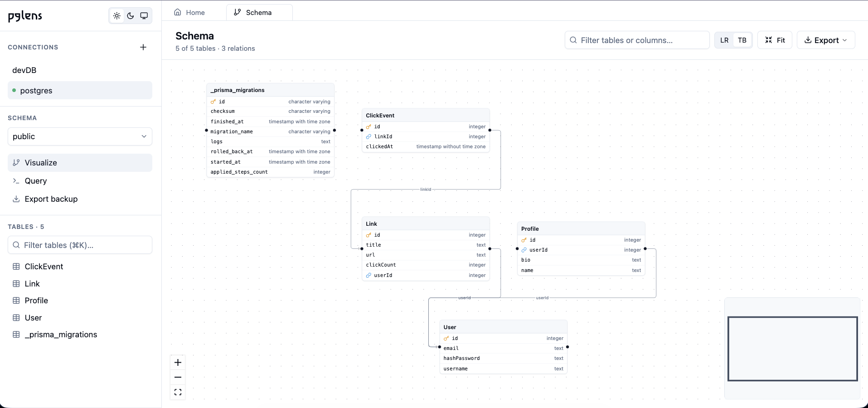This screenshot has width=868, height=408.
Task: Click the key icon in ClickEvent id row
Action: (x=369, y=126)
